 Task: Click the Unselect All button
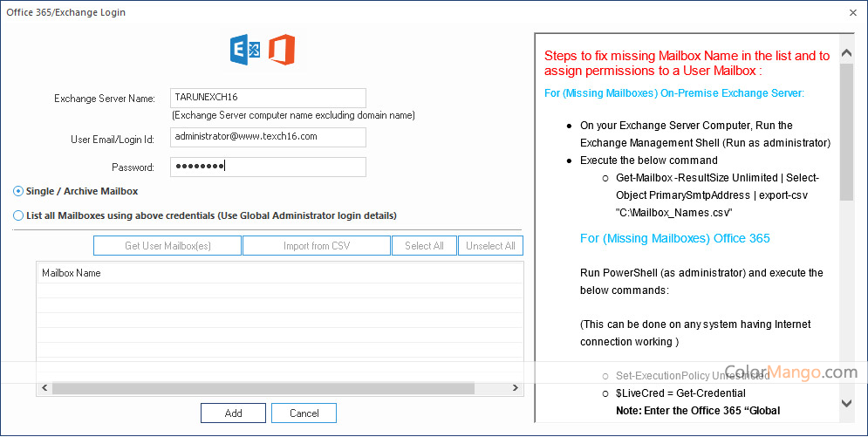(490, 246)
